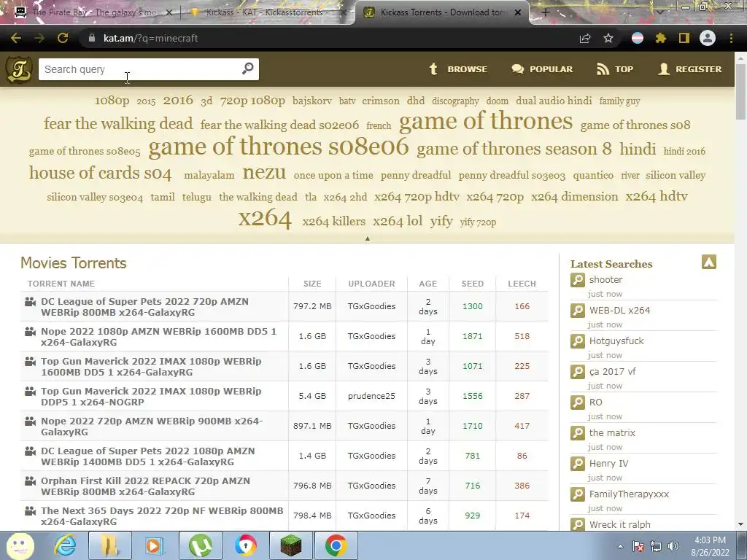The image size is (747, 560).
Task: Switch to Kickass - KAT - Kickasstorrents tab
Action: [x=267, y=12]
